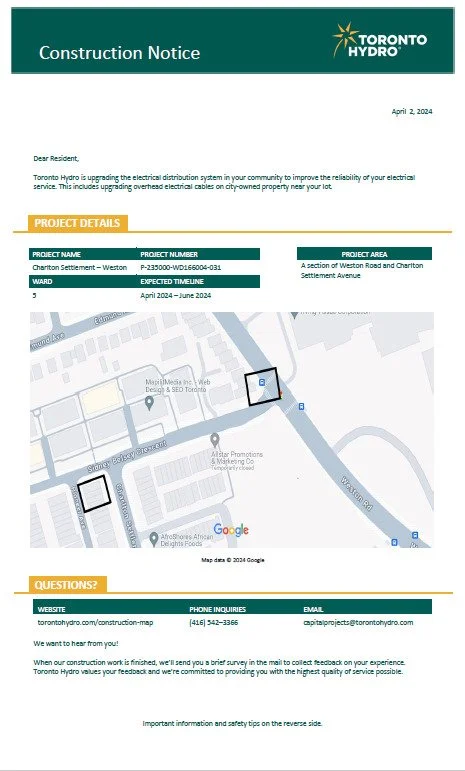The height and width of the screenshot is (771, 465).
Task: Click the ward value '5'
Action: pyautogui.click(x=34, y=296)
